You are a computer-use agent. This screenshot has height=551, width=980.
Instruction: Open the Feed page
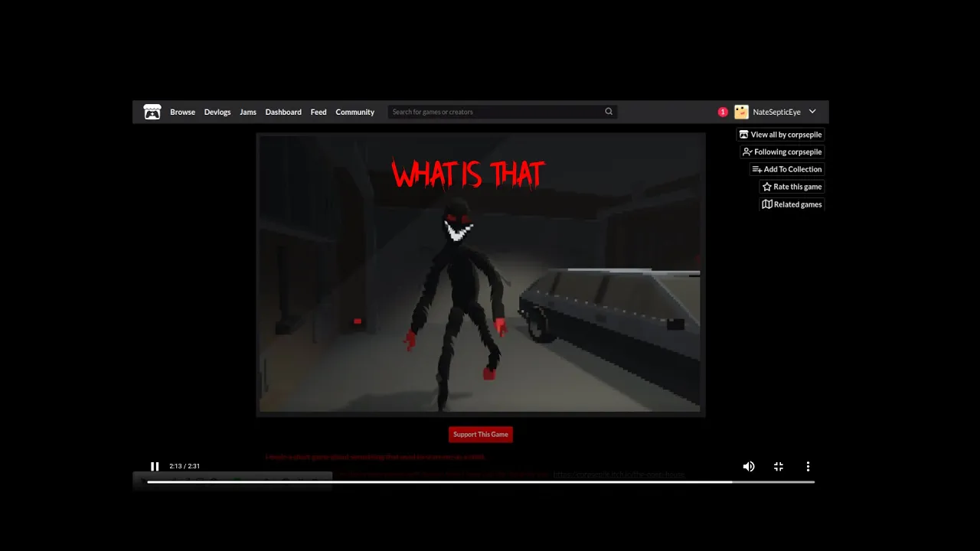coord(318,112)
